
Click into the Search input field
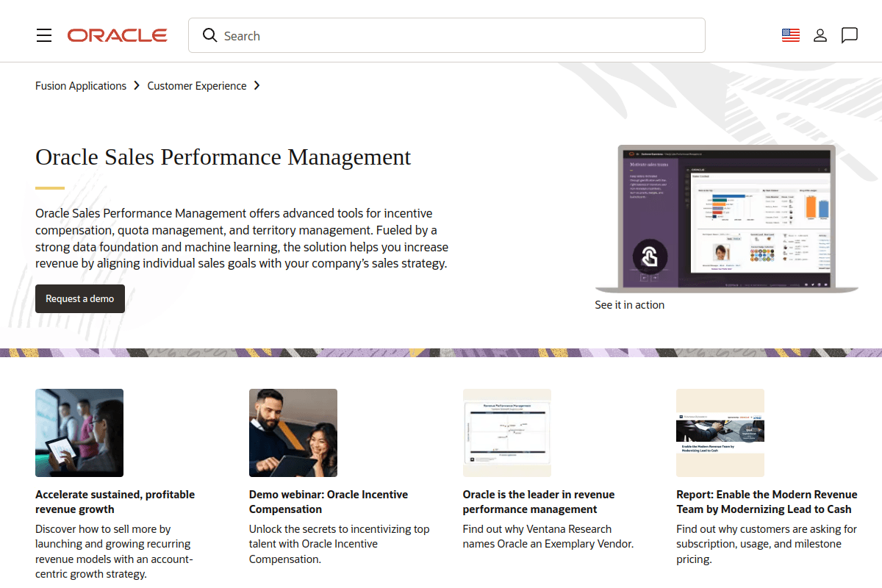pyautogui.click(x=447, y=35)
